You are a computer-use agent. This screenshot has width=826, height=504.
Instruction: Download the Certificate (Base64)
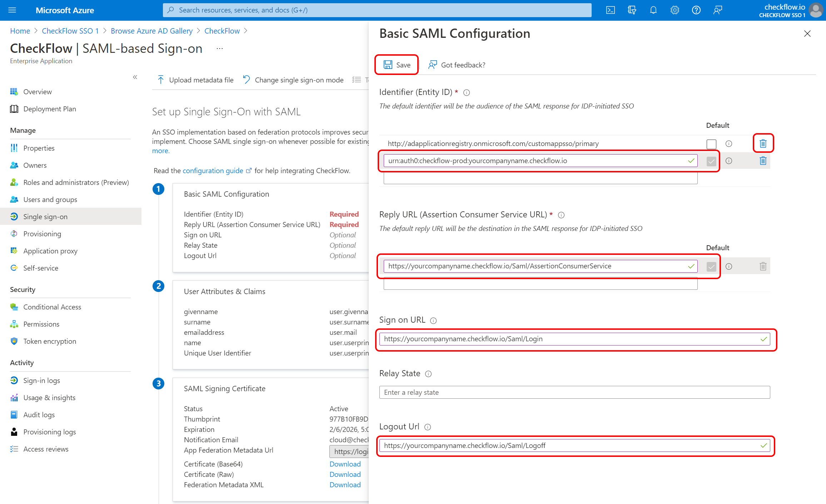coord(345,464)
